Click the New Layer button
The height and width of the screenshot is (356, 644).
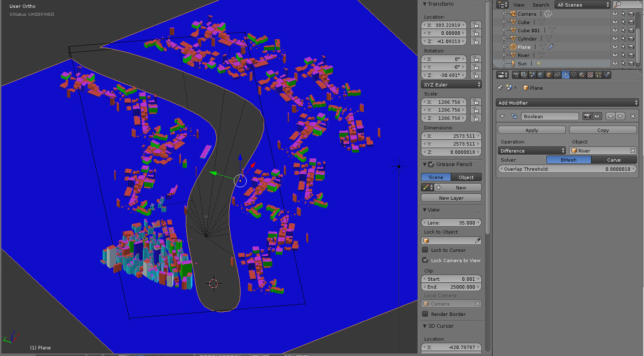point(451,198)
